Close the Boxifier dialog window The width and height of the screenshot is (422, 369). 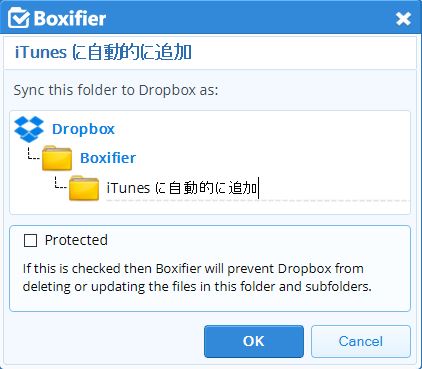[x=403, y=19]
